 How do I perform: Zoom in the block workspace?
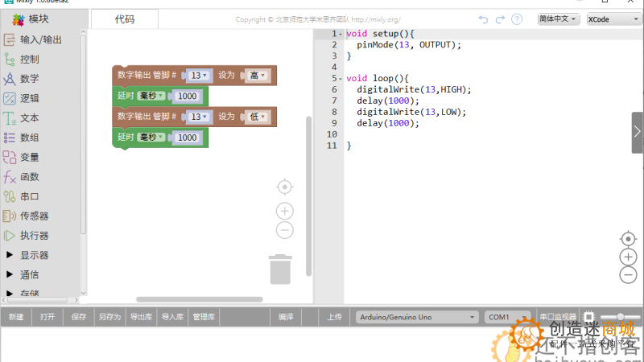click(285, 211)
